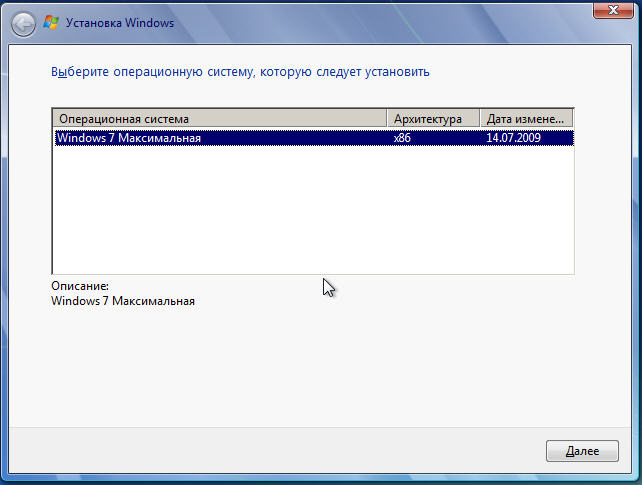Click the x86 architecture cell
The height and width of the screenshot is (485, 642).
[402, 138]
